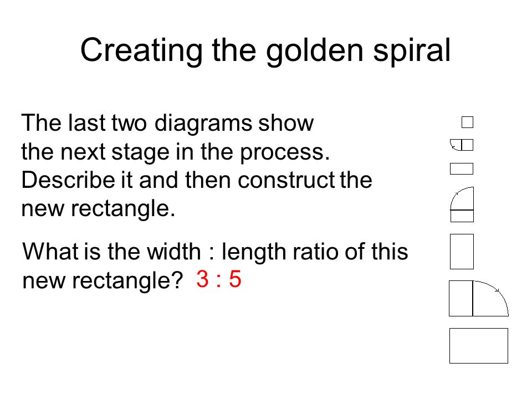Click the line 'The last two diagrams show'
This screenshot has width=532, height=399.
click(x=167, y=123)
